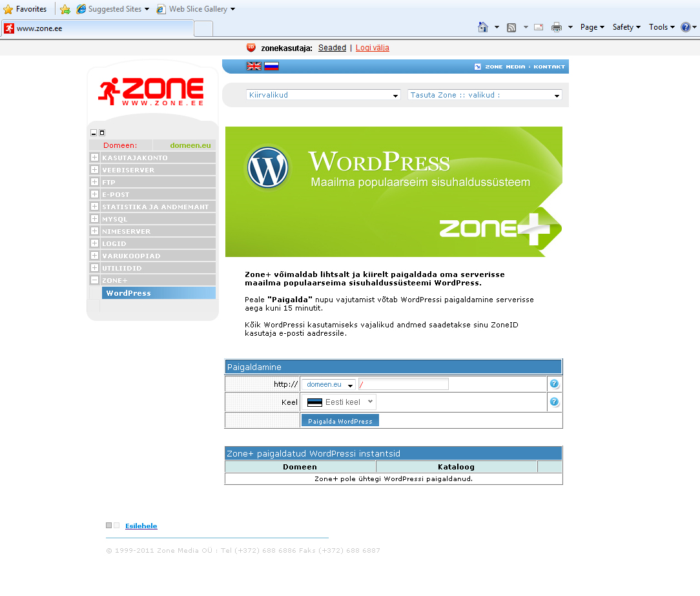This screenshot has height=596, width=700.
Task: Open the browser Help icon
Action: [x=686, y=27]
